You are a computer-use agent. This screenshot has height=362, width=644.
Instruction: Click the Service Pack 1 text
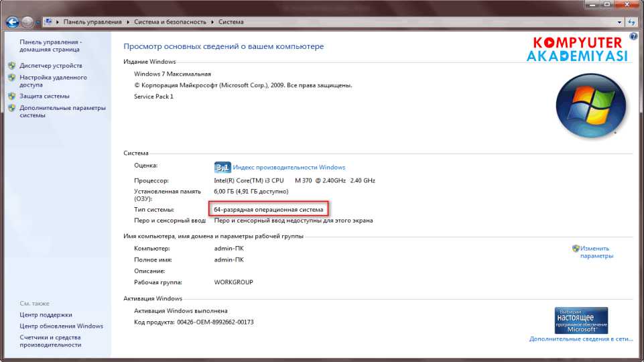tap(153, 97)
